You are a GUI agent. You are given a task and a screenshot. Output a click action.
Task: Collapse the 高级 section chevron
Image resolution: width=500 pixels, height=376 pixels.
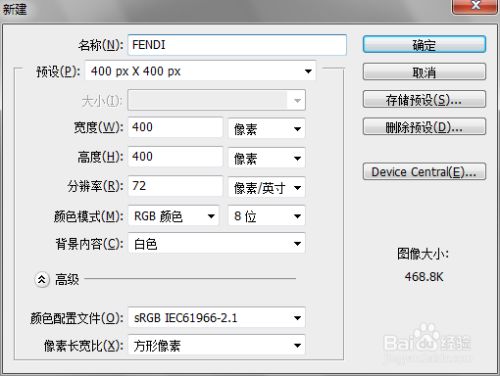[42, 280]
